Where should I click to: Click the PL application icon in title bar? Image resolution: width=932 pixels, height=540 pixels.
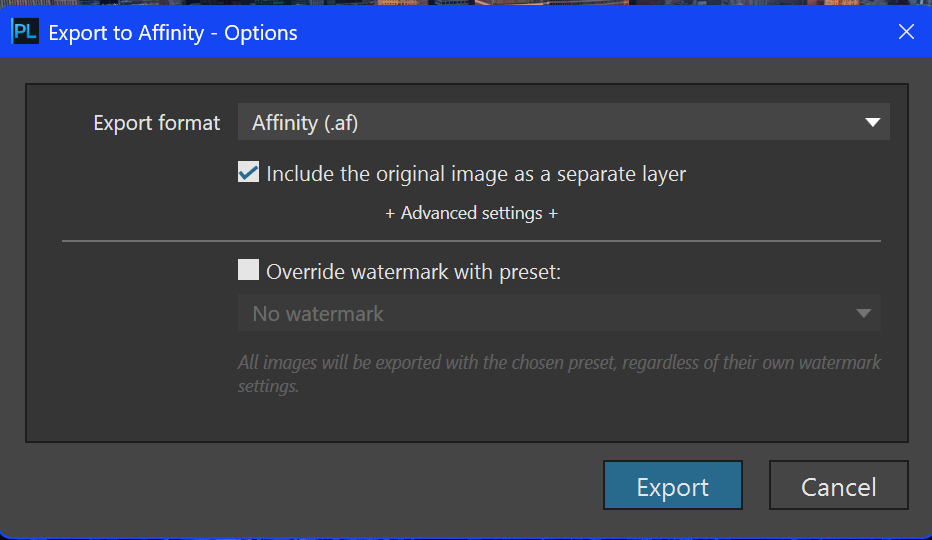(25, 32)
